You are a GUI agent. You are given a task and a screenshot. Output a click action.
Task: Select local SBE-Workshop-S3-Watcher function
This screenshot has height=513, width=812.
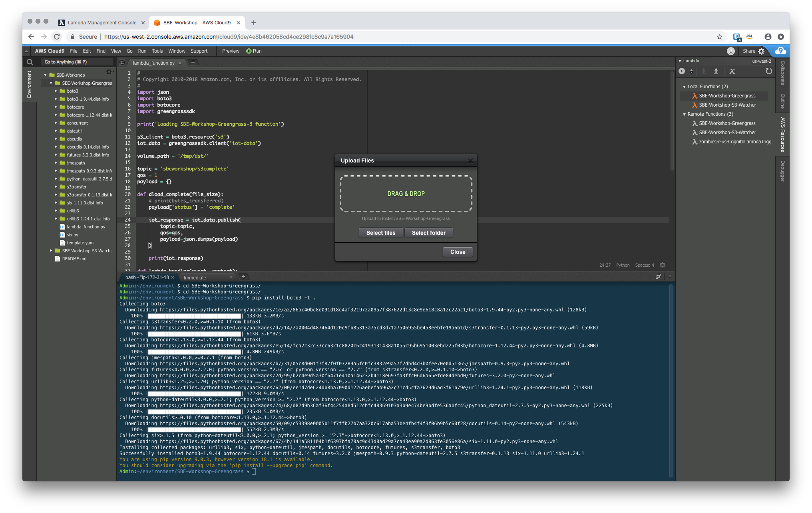click(x=727, y=105)
